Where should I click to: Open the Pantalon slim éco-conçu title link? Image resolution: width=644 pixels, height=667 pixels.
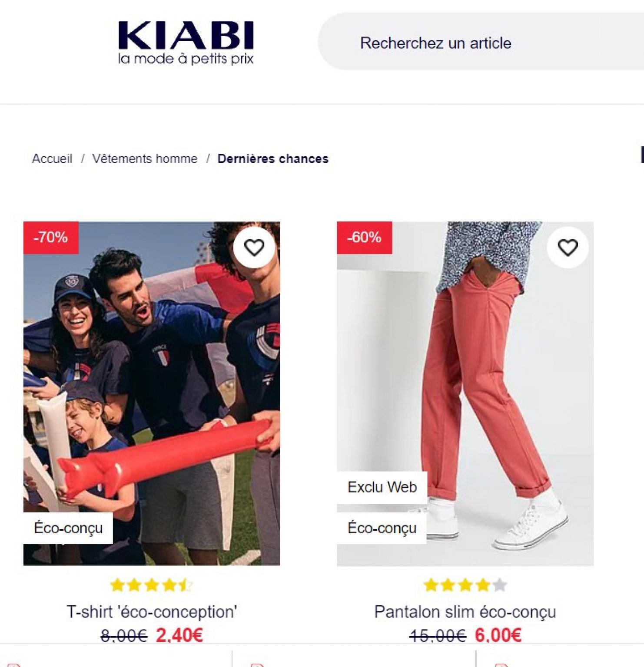(x=465, y=612)
